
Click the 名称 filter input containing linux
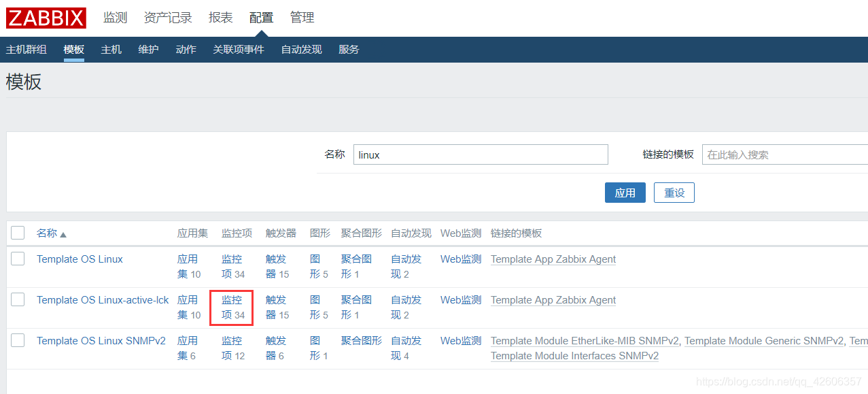click(481, 154)
